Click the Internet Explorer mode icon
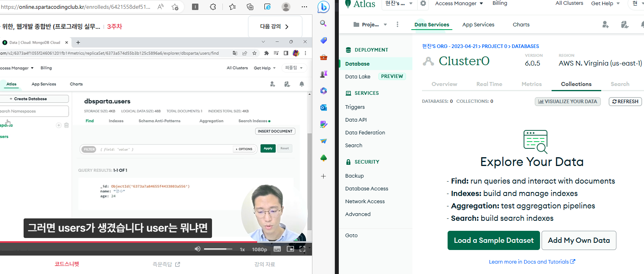The height and width of the screenshot is (274, 644). pos(268,7)
